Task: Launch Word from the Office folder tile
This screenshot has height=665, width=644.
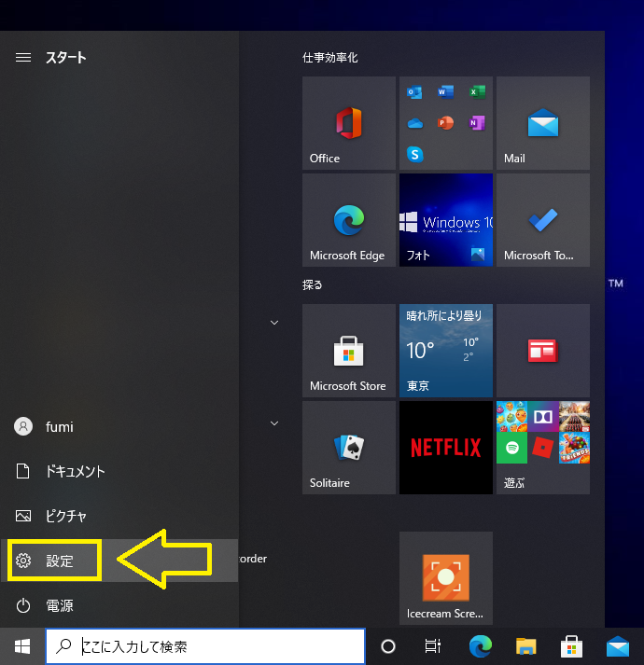Action: [446, 91]
